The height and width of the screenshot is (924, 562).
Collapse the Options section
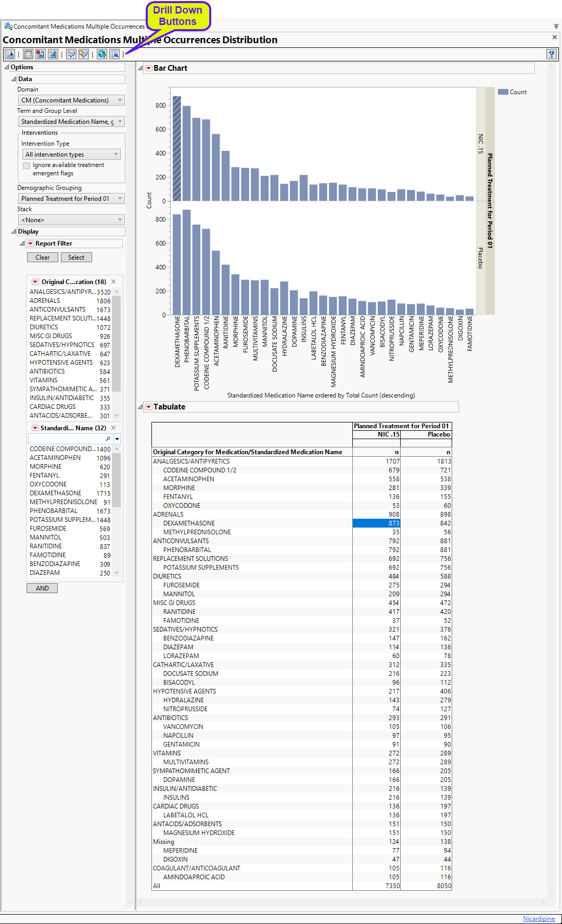[x=7, y=67]
